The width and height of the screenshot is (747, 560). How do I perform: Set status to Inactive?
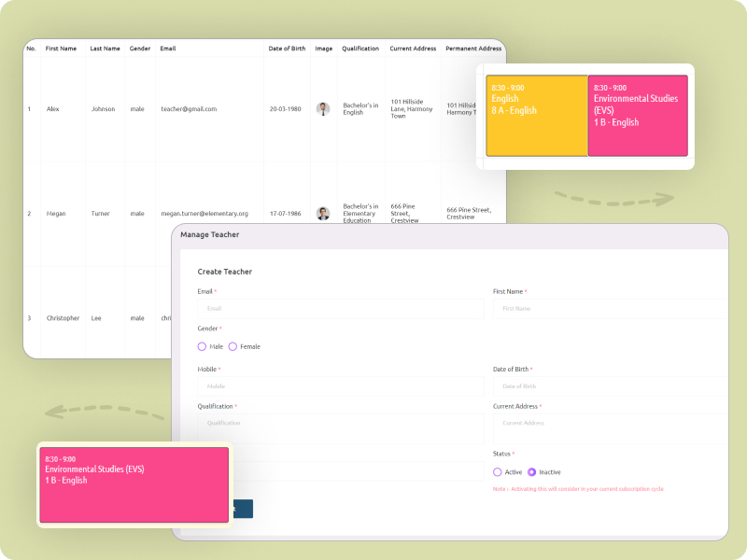pos(530,471)
